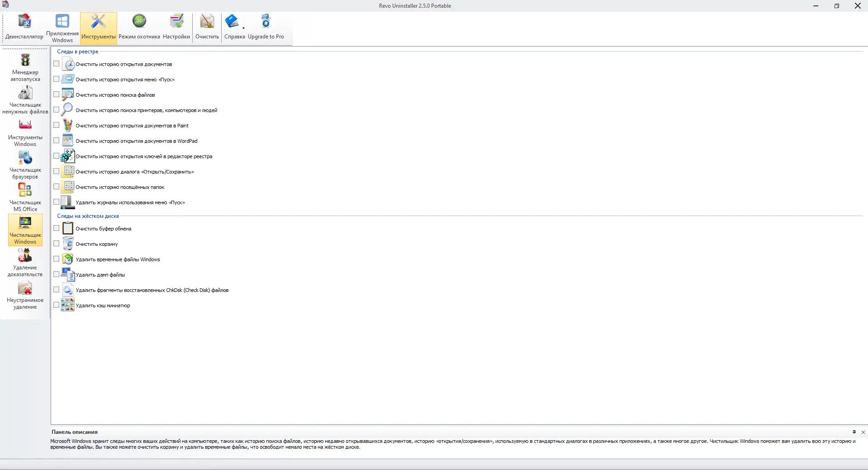Viewport: 868px width, 470px height.
Task: Check 'Очистить буфер обмена' box
Action: tap(57, 228)
